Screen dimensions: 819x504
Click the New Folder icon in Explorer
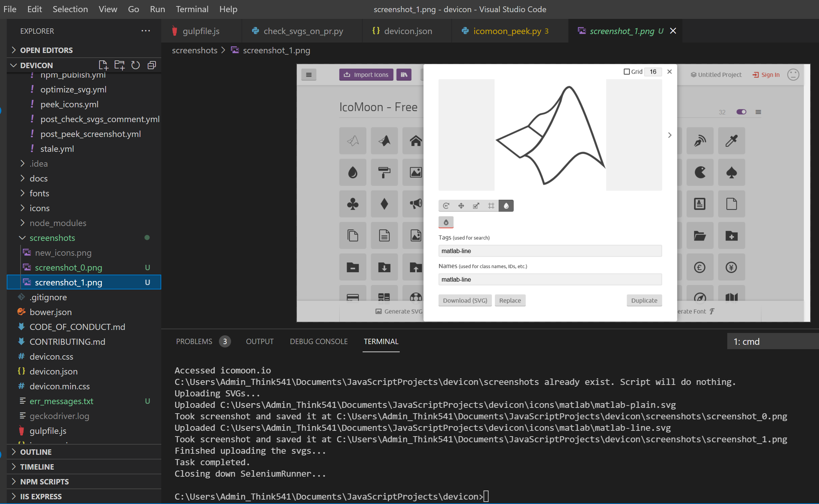pyautogui.click(x=119, y=65)
